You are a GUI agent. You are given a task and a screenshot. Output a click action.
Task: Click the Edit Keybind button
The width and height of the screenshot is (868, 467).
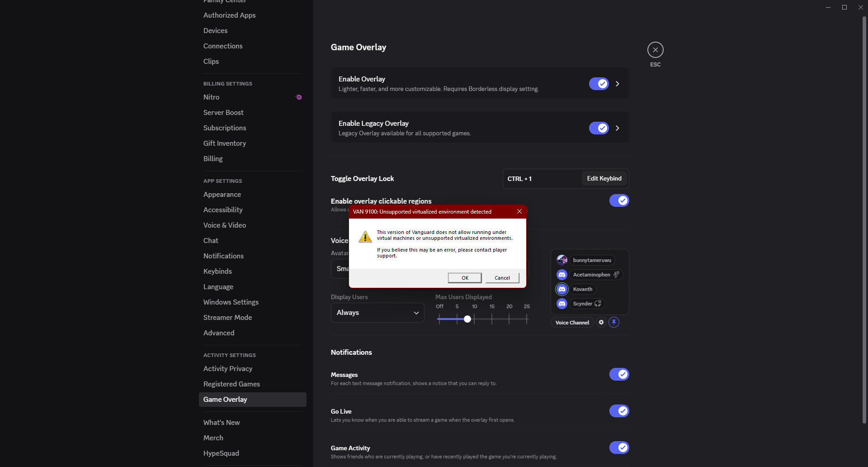[604, 179]
